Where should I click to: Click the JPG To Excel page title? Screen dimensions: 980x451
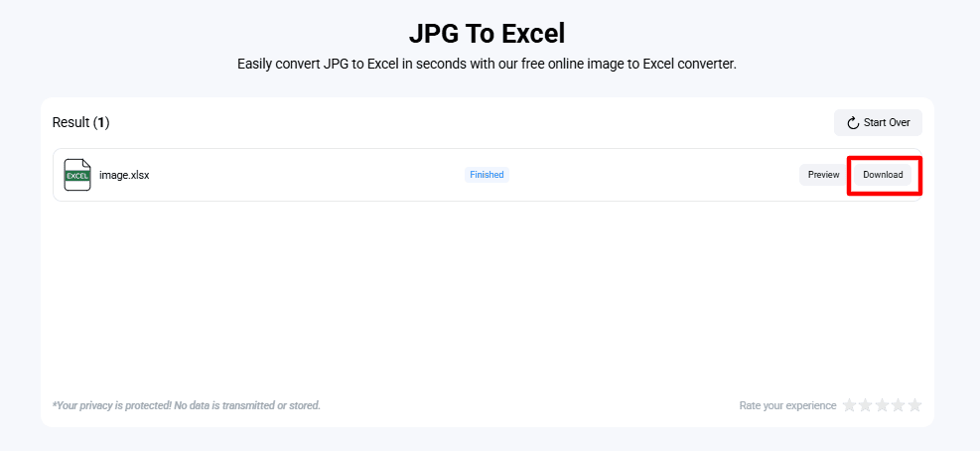487,34
